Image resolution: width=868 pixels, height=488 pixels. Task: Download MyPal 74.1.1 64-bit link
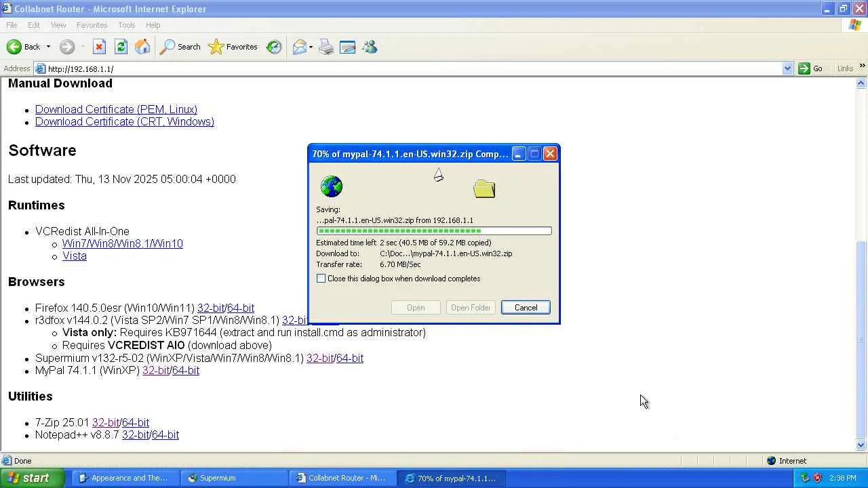(186, 371)
